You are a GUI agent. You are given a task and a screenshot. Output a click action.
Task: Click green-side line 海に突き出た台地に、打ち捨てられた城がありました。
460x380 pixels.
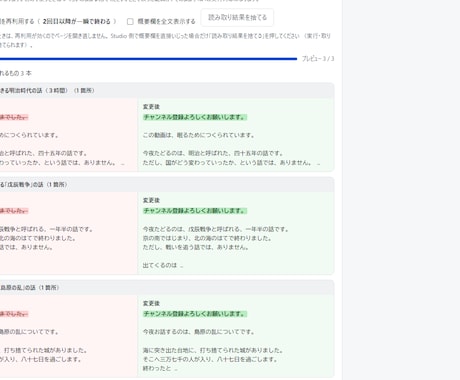tap(213, 350)
